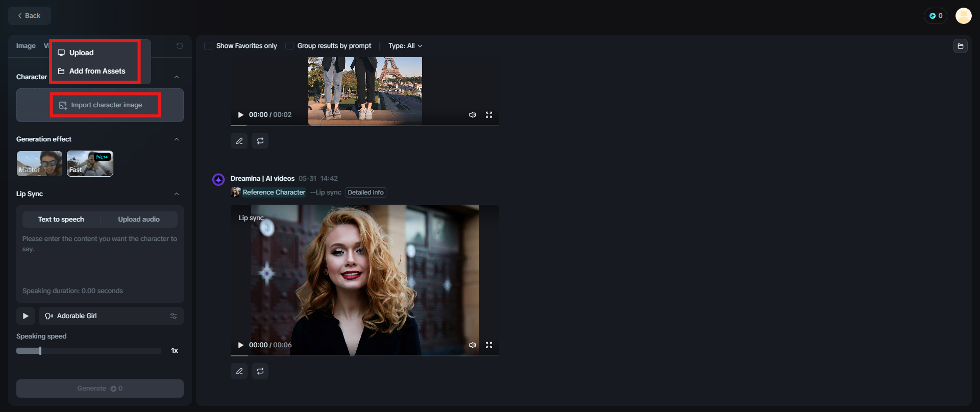Collapse the Character section
Screen dimensions: 980x412
point(177,77)
